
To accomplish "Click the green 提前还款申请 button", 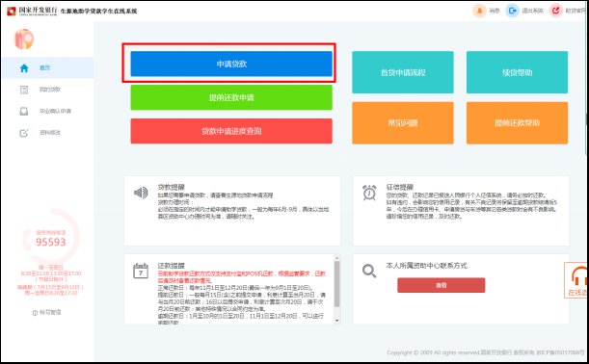I will pos(231,97).
